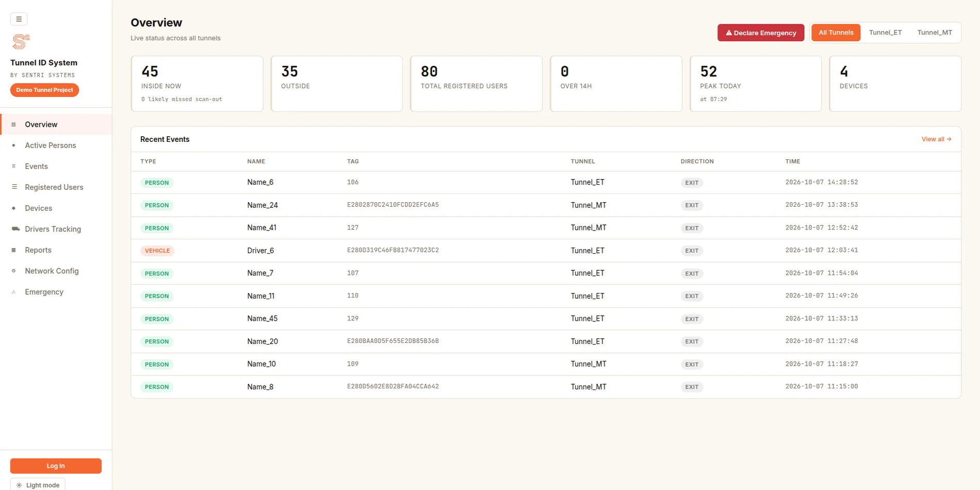Collapse sidebar with hamburger menu icon
This screenshot has height=490, width=980.
click(19, 19)
